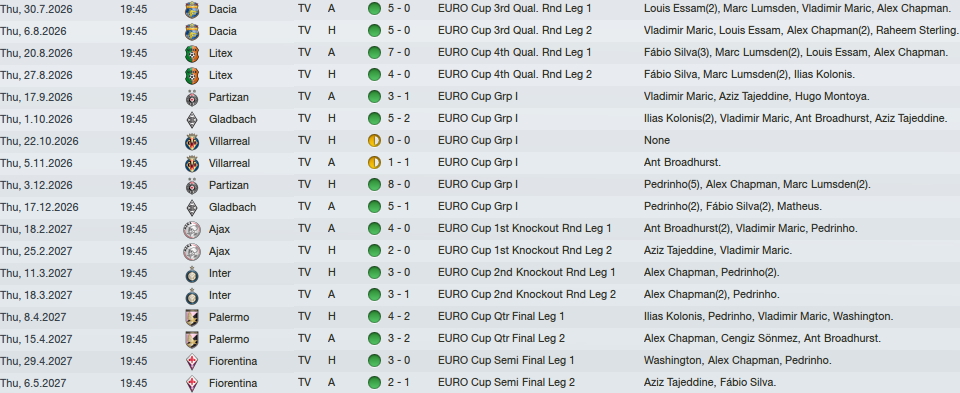Image resolution: width=960 pixels, height=393 pixels.
Task: Click green win indicator beside 8 - 0 score
Action: (x=374, y=185)
